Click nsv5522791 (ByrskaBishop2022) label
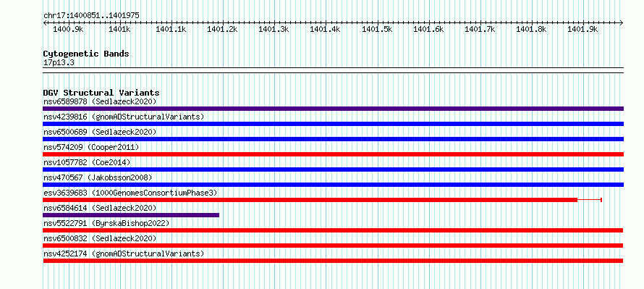 click(106, 223)
